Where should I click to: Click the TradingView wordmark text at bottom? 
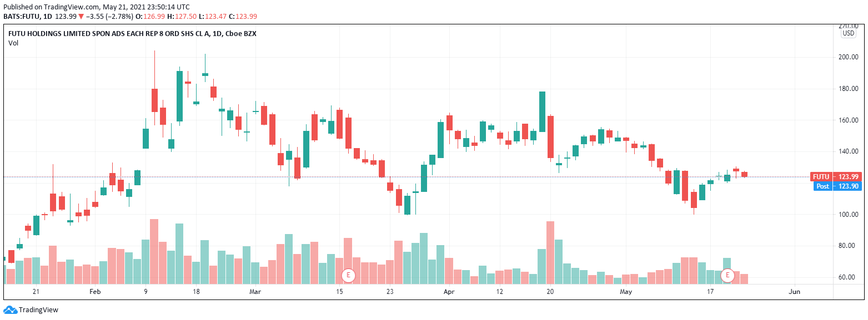coord(38,310)
